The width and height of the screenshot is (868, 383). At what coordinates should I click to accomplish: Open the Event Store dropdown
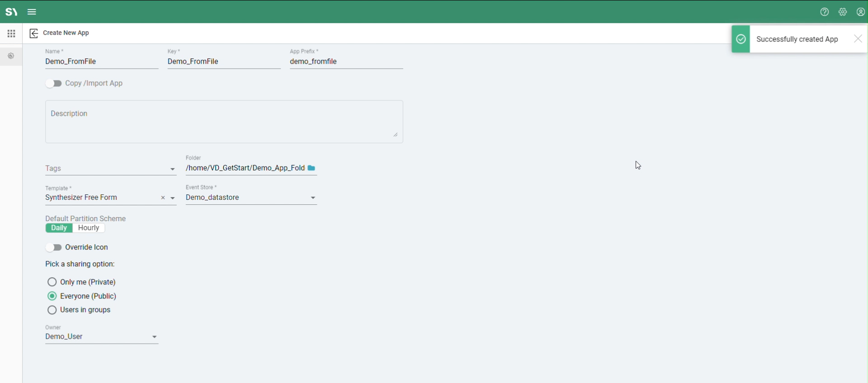[x=313, y=198]
